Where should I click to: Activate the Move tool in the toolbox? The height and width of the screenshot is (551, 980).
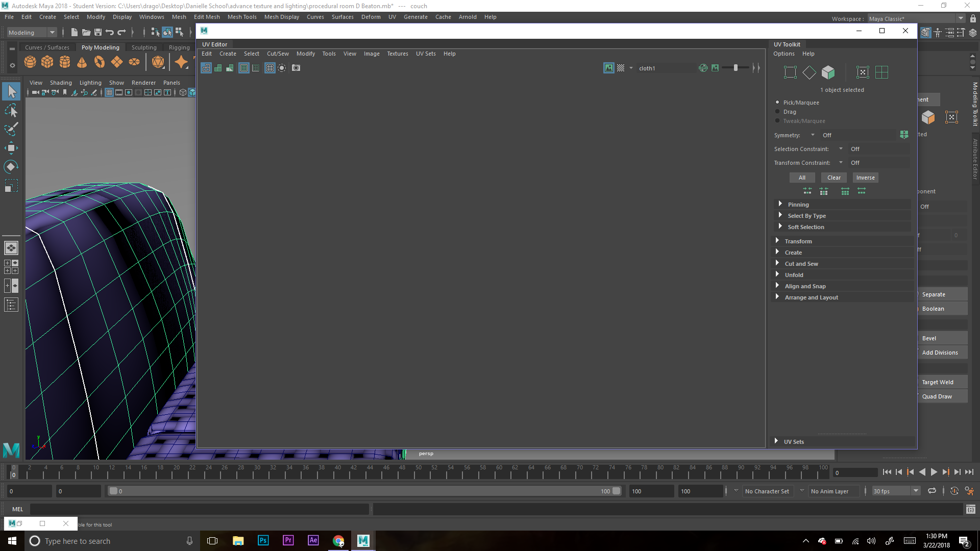coord(11,148)
